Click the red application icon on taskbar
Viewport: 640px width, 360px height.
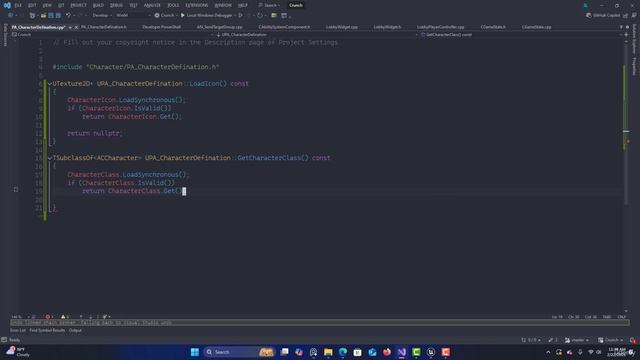(446, 352)
